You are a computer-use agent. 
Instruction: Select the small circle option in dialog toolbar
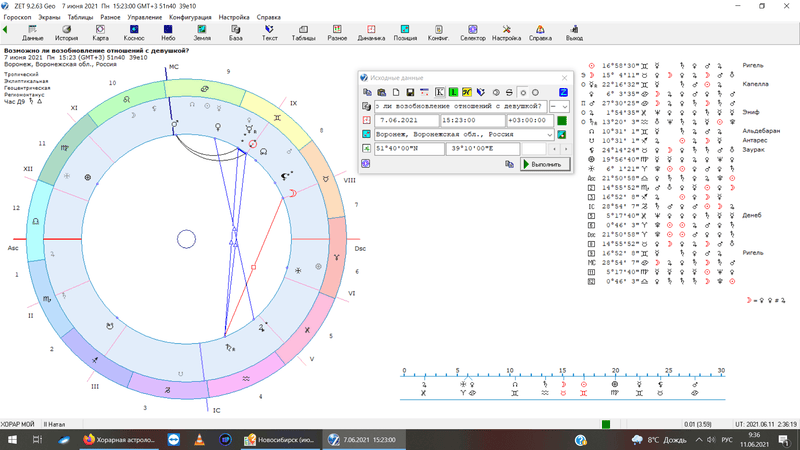[522, 92]
